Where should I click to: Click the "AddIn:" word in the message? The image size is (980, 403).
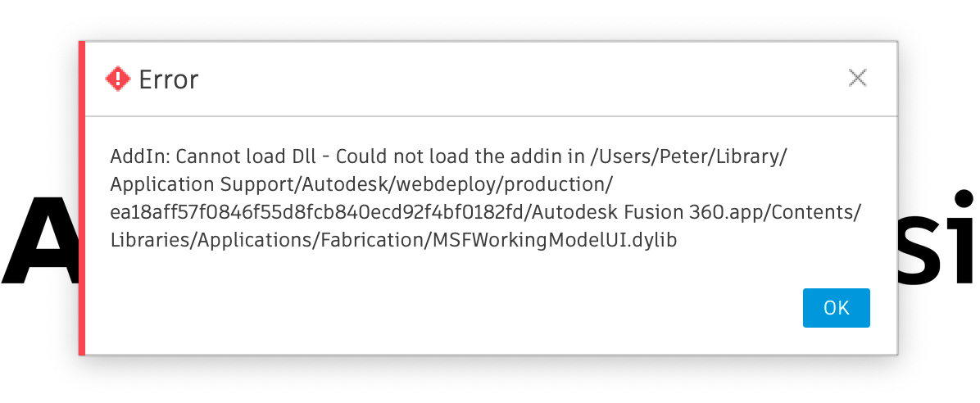pyautogui.click(x=140, y=156)
